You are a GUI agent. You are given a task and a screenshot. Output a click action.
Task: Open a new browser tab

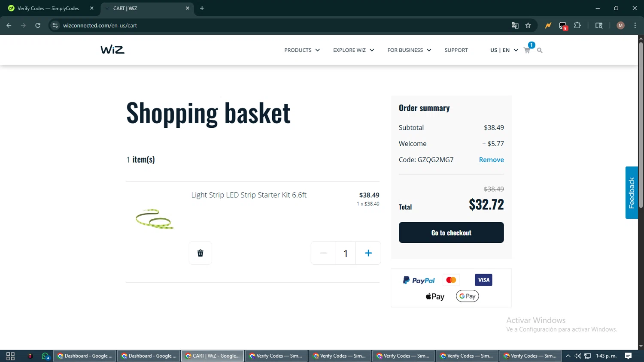click(202, 8)
